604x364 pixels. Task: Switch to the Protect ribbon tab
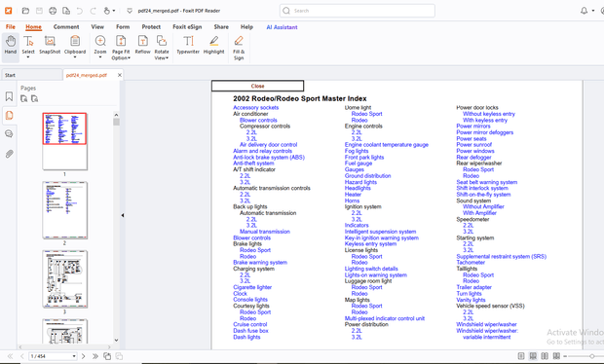pyautogui.click(x=151, y=27)
